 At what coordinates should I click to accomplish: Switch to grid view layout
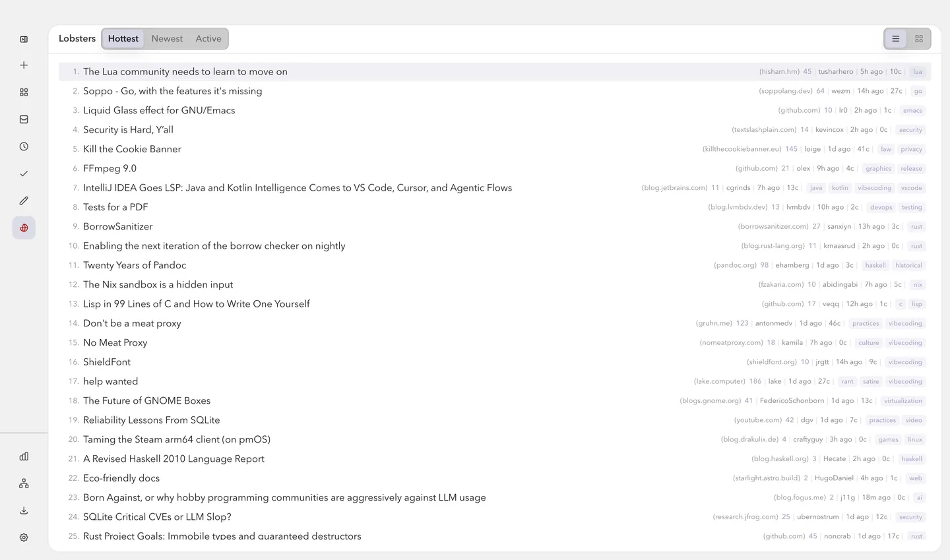919,39
